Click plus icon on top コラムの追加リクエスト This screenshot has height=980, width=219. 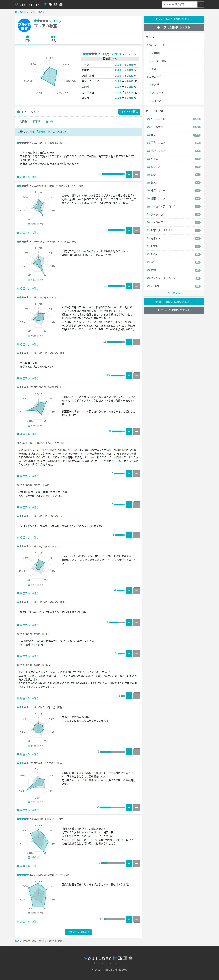point(159,27)
